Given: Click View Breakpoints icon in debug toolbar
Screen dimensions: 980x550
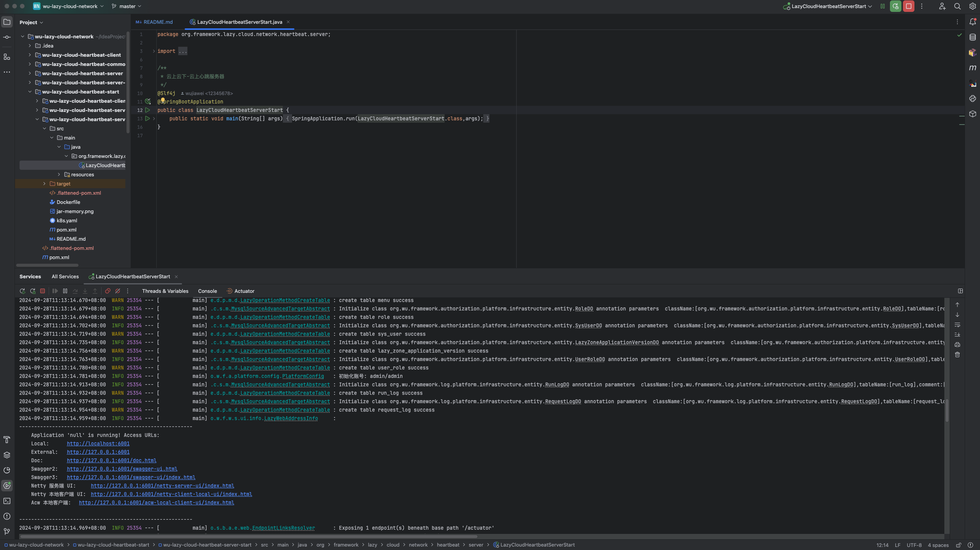Looking at the screenshot, I should (108, 291).
